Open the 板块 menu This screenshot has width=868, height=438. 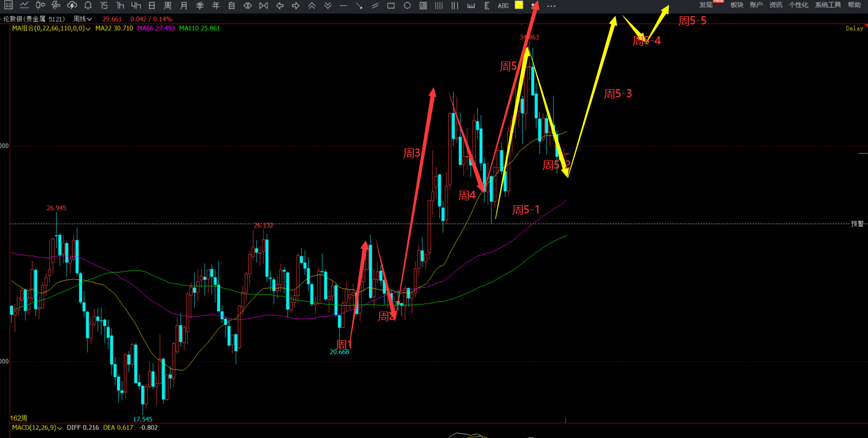coord(737,5)
